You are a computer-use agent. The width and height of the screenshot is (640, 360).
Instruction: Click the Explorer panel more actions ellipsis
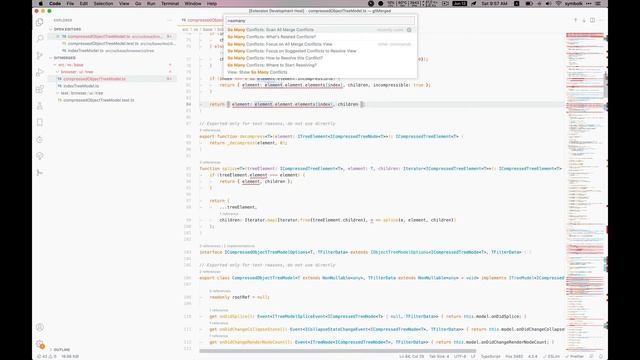point(170,20)
